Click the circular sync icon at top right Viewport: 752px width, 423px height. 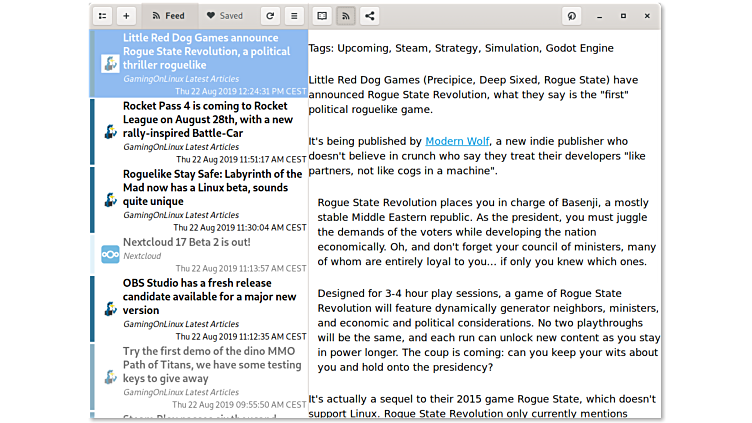coord(572,16)
